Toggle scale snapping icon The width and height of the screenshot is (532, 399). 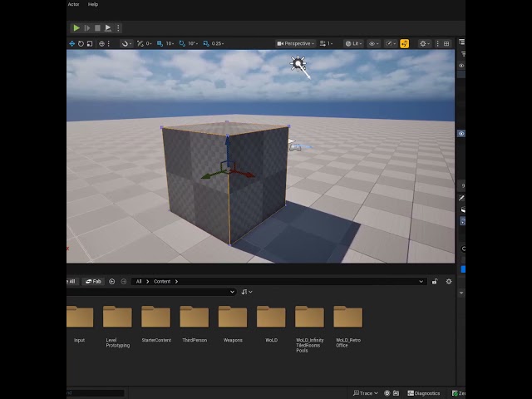pos(206,43)
